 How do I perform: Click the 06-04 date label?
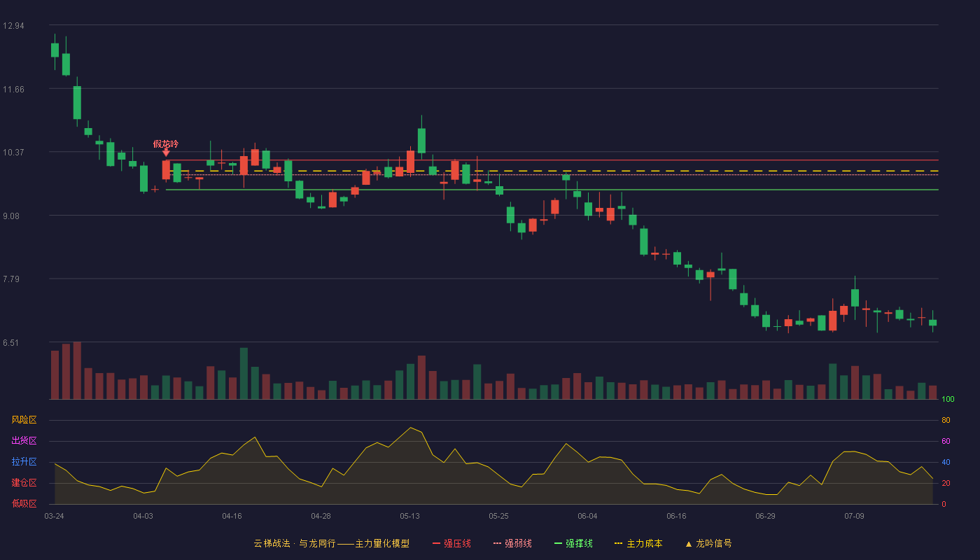[x=587, y=516]
